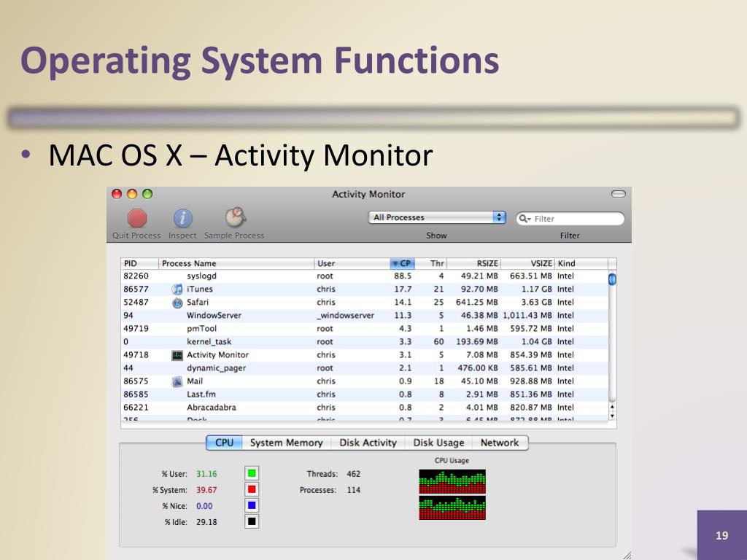Click the black % Idle color swatch
The image size is (747, 560).
252,521
